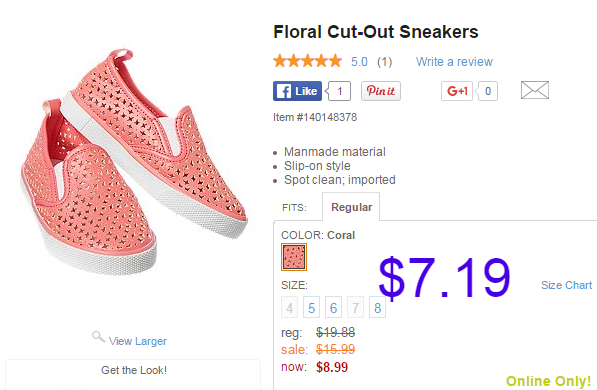
Task: Select size 5
Action: (x=311, y=307)
